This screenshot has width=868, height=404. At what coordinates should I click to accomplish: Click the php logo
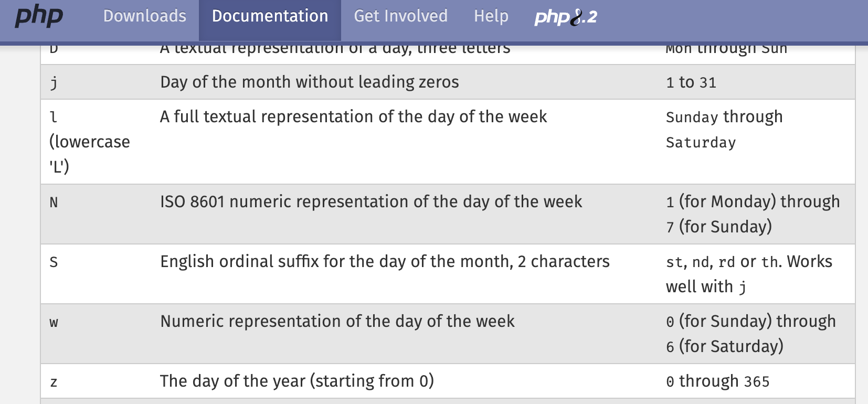click(x=39, y=16)
